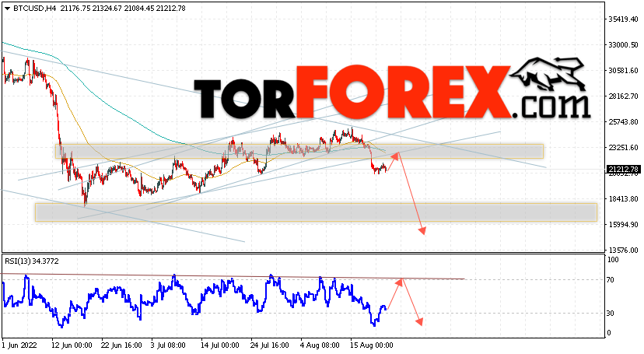Select the 35419.40 price axis label
Image resolution: width=644 pixels, height=354 pixels.
(x=623, y=19)
